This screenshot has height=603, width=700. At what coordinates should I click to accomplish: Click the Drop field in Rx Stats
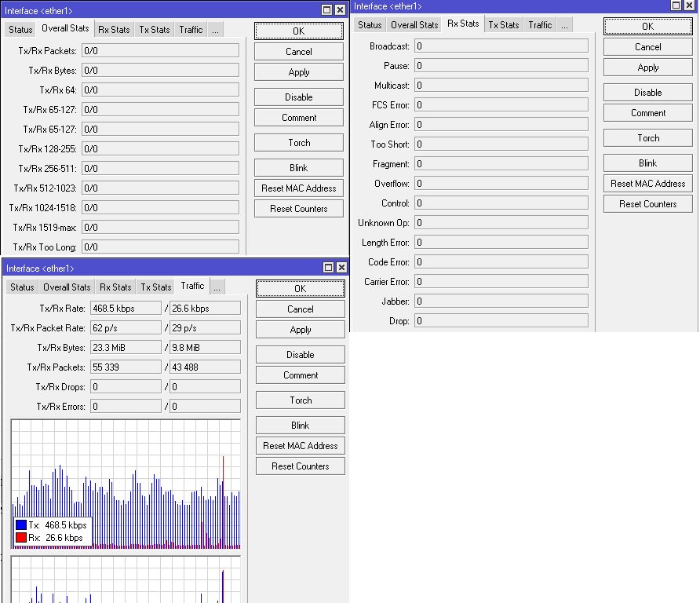pyautogui.click(x=501, y=320)
